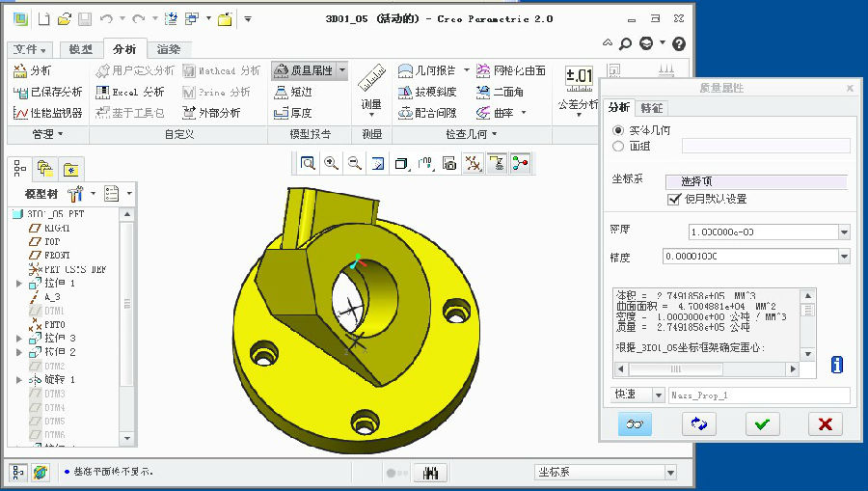This screenshot has height=491, width=868.
Task: Switch to the 模型 ribbon tab
Action: pyautogui.click(x=81, y=49)
